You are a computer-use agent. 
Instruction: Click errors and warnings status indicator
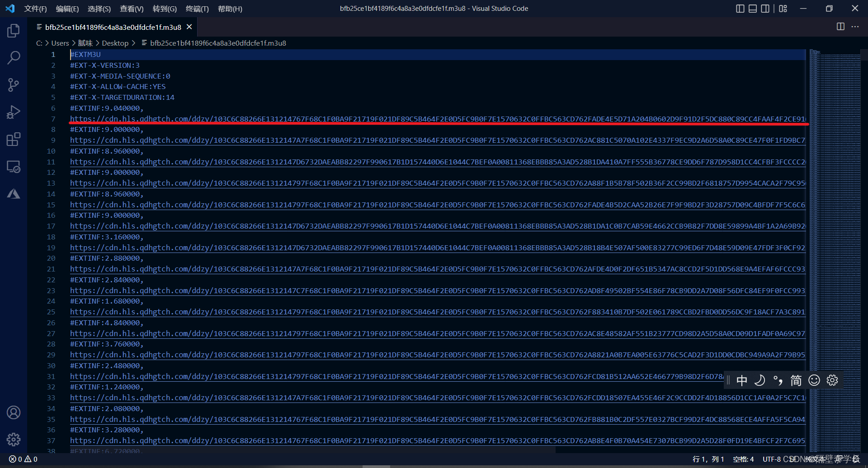pos(24,459)
